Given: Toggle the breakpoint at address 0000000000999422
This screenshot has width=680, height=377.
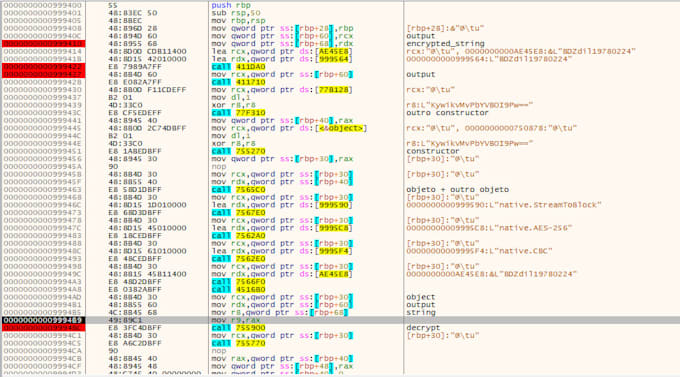Looking at the screenshot, I should [43, 66].
